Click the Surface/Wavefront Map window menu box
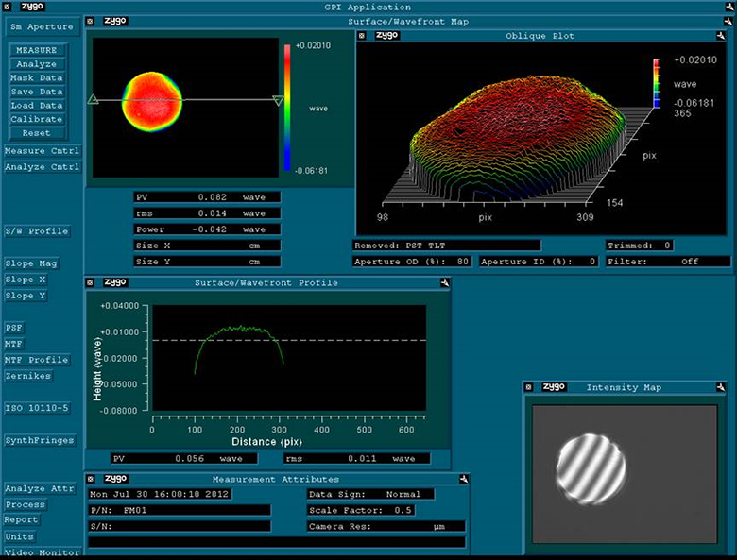 pyautogui.click(x=91, y=21)
